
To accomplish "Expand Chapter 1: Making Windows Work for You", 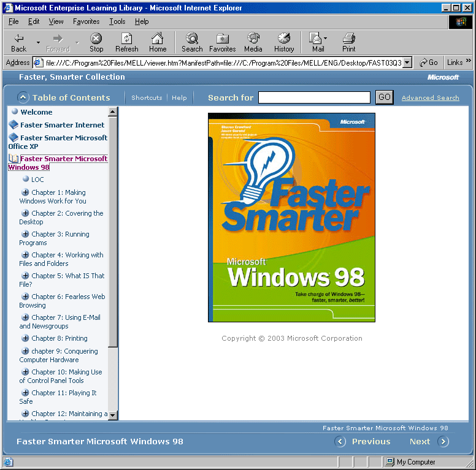I will (x=26, y=192).
